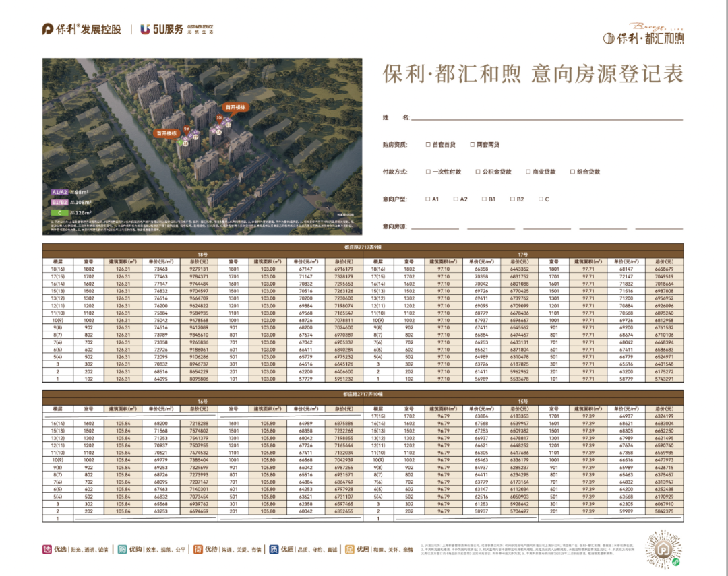Screen dimensions: 728x576
Task: Check the 首套首贷 checkbox
Action: tap(428, 145)
